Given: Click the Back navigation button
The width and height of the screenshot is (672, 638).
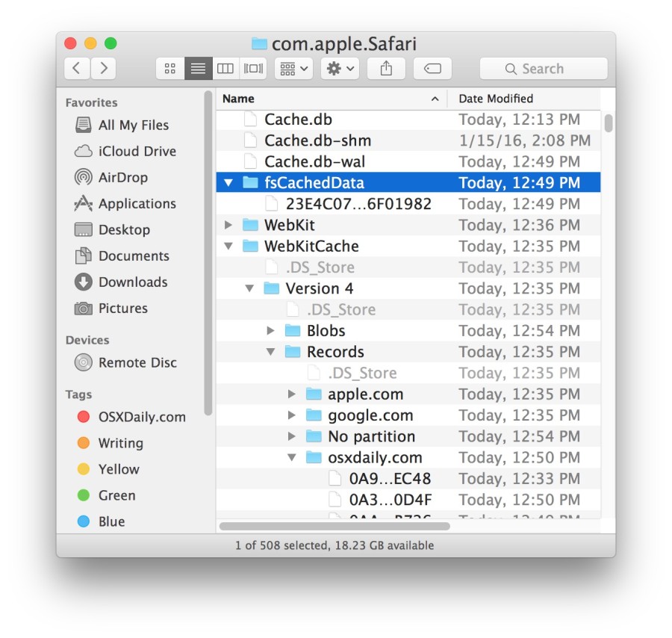Looking at the screenshot, I should coord(76,68).
